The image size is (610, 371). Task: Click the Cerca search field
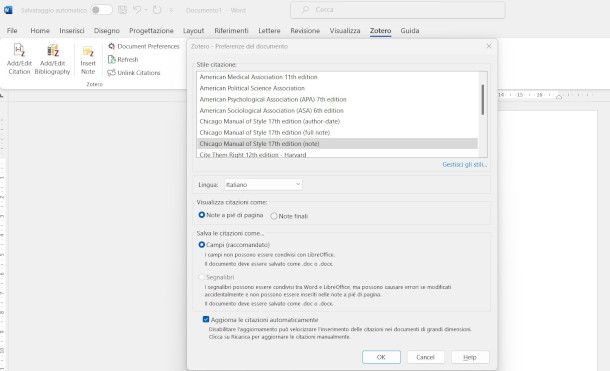tap(398, 10)
